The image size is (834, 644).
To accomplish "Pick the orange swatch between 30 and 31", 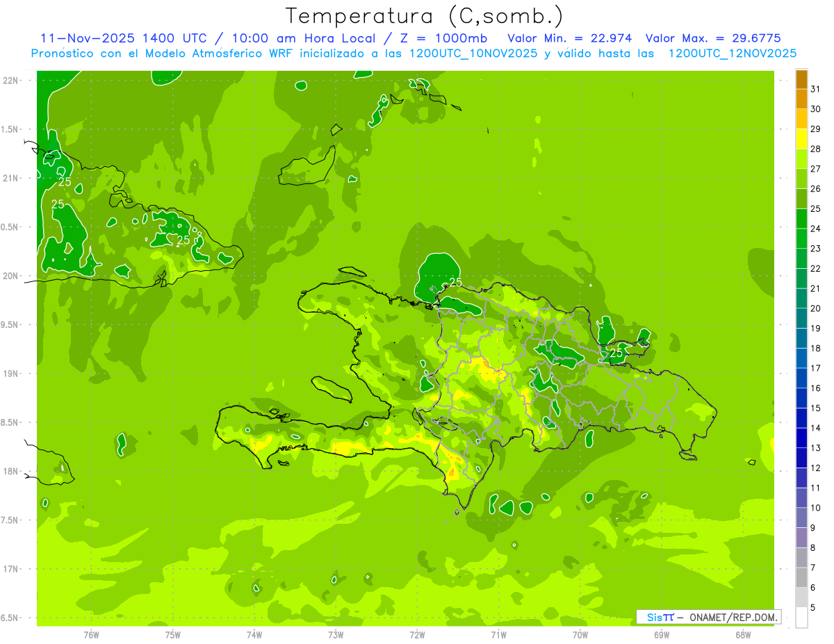I will (x=801, y=99).
